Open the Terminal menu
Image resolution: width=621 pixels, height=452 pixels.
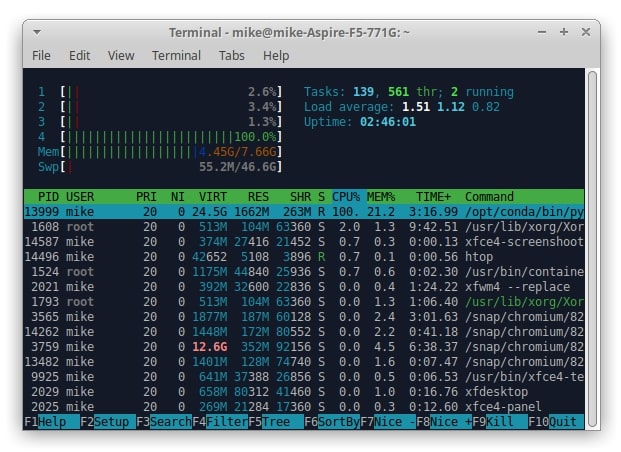[176, 55]
